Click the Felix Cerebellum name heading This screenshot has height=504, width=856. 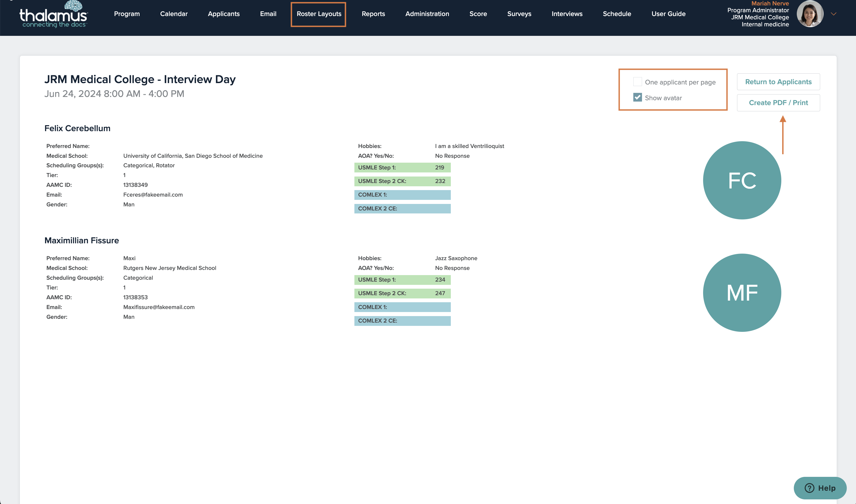click(77, 128)
